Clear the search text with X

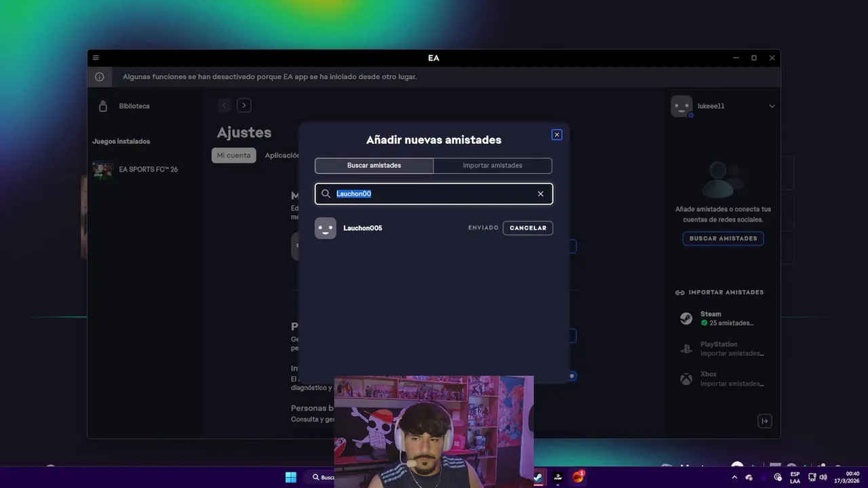tap(540, 194)
